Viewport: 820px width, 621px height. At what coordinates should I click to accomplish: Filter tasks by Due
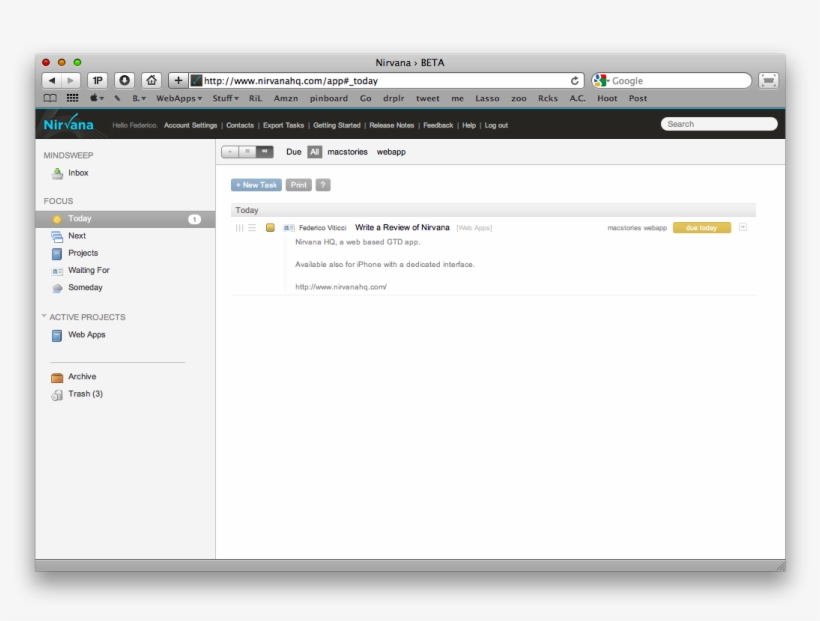point(293,152)
